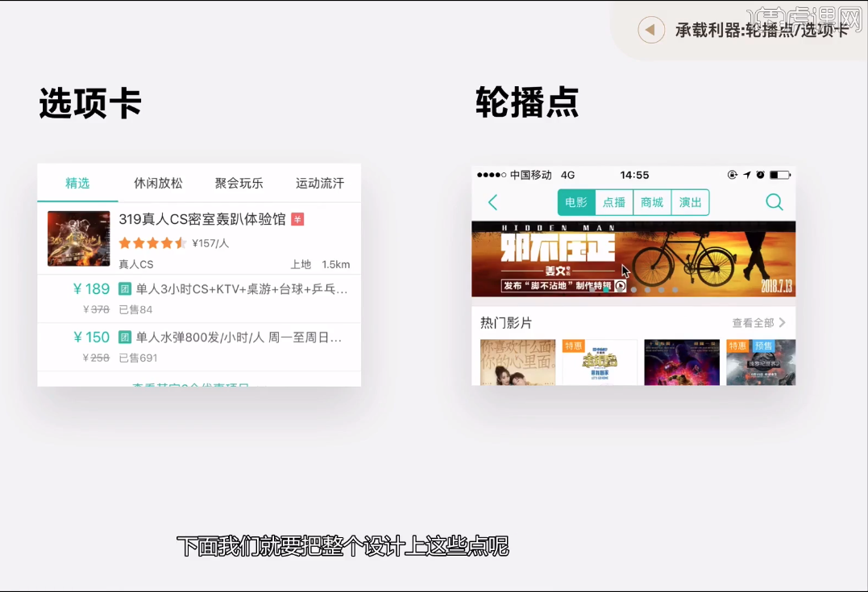Screen dimensions: 868x592
Task: Click the 承载利器:轮播点/选项卡 title
Action: 762,30
